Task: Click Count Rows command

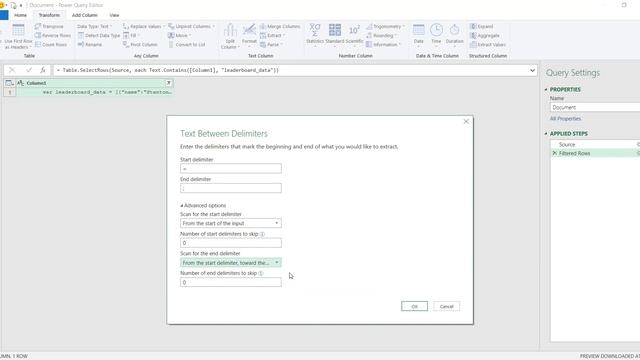Action: (x=51, y=44)
